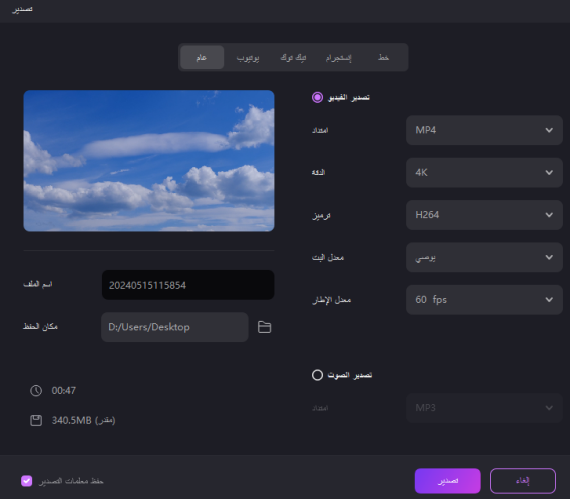Screen dimensions: 570x499
Task: Click the file name field 20240515115854
Action: 188,285
